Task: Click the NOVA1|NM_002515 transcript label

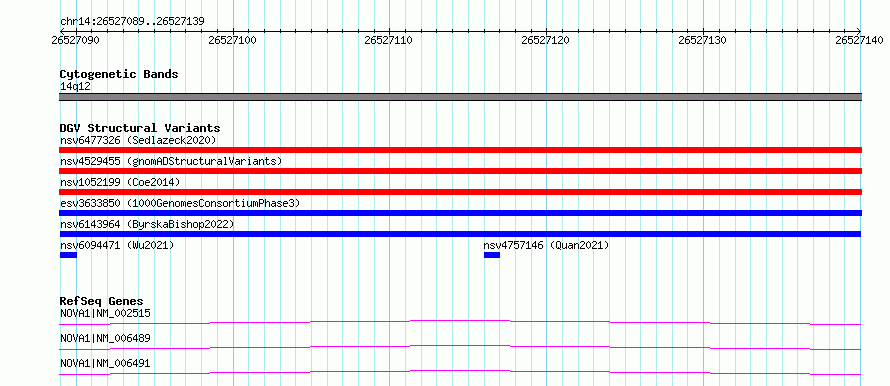Action: [x=105, y=313]
